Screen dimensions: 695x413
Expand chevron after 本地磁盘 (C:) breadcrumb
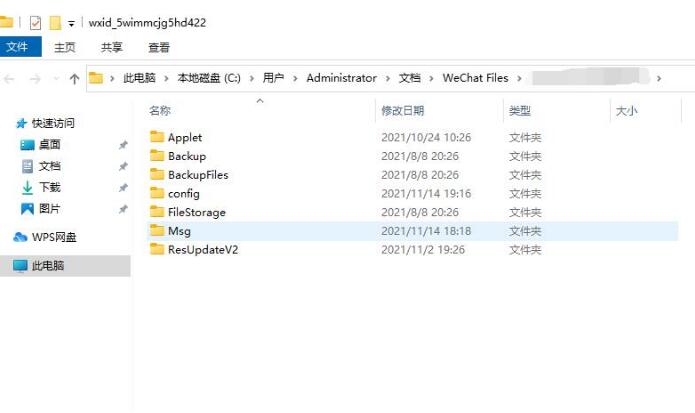tap(251, 78)
